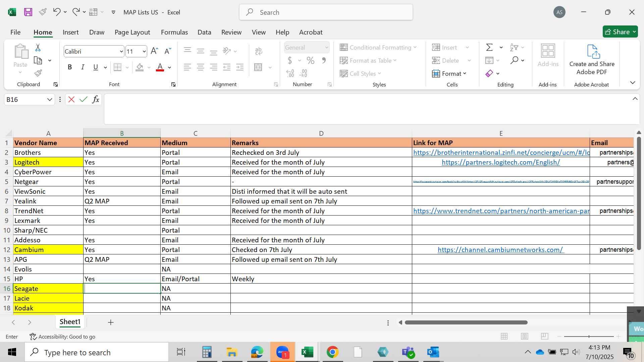The width and height of the screenshot is (644, 362).
Task: Open Sort & Filter icon
Action: pyautogui.click(x=514, y=47)
